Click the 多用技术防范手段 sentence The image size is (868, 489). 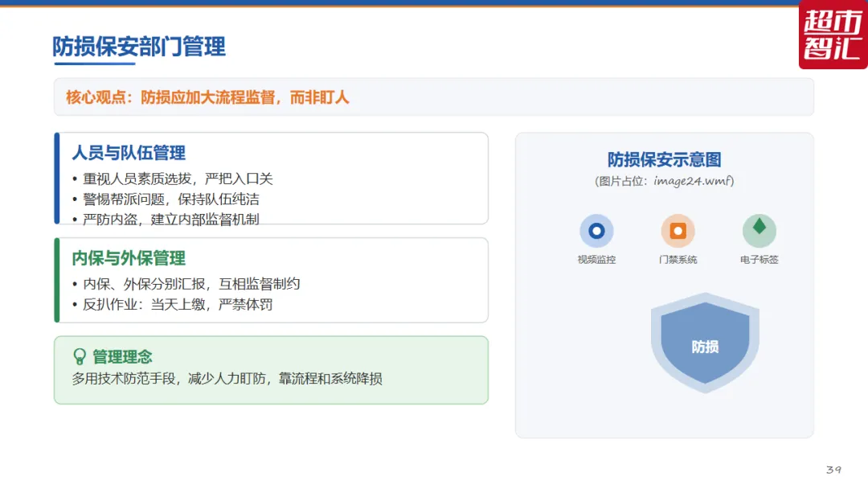[x=227, y=379]
